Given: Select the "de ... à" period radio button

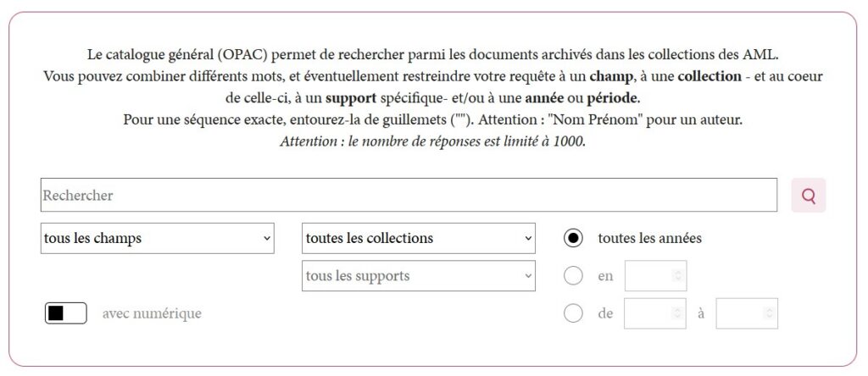Looking at the screenshot, I should pos(574,313).
